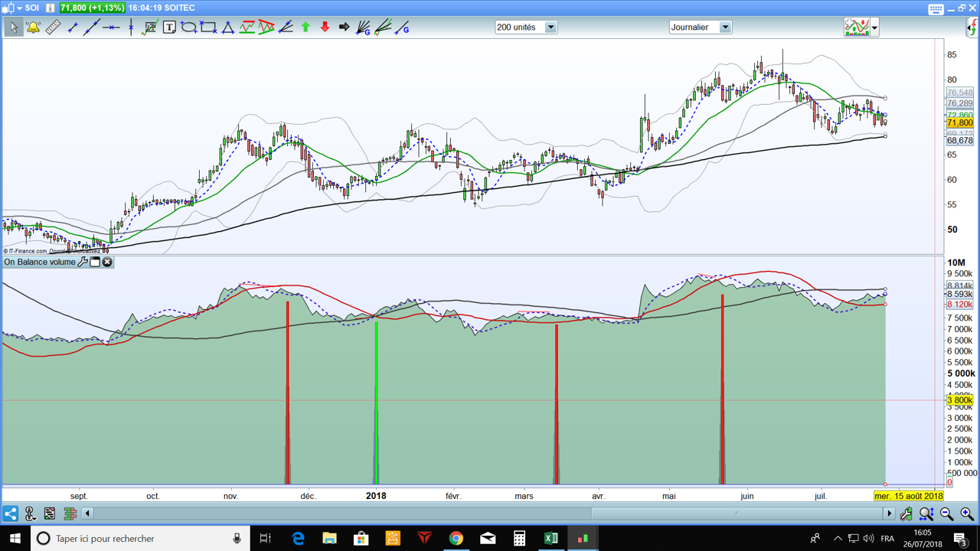The width and height of the screenshot is (980, 551).
Task: Click the 68,678 moving average price label
Action: tap(960, 141)
